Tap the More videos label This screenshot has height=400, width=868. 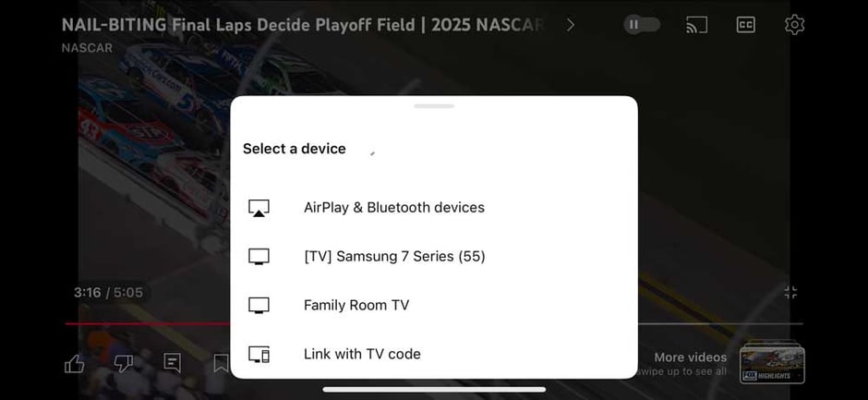tap(690, 358)
